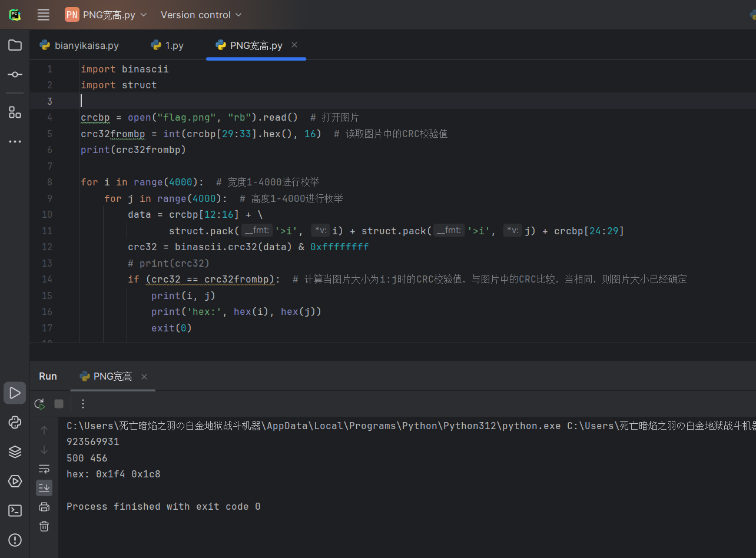The width and height of the screenshot is (756, 558).
Task: Click console output '923569931'
Action: coord(93,441)
